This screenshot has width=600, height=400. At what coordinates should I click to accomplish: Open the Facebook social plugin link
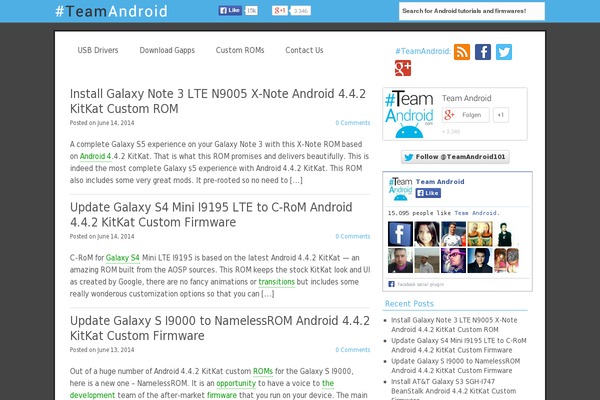tap(420, 284)
